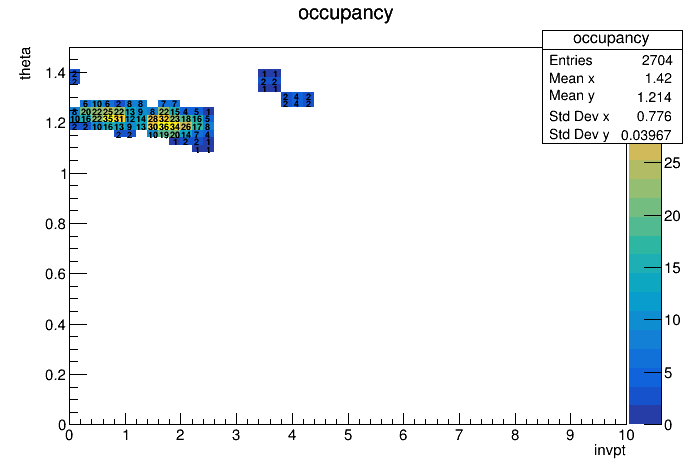
Task: Pick the darkest blue bottom color scale segment
Action: coord(645,415)
